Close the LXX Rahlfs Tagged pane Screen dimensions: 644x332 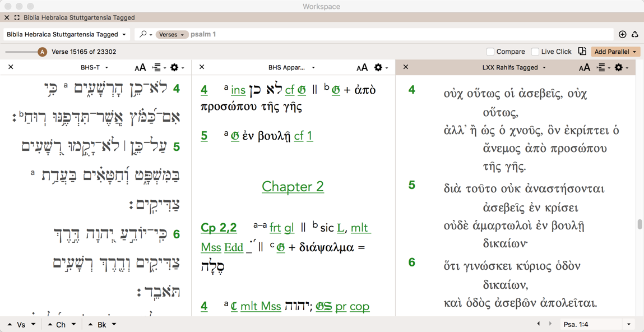(405, 67)
